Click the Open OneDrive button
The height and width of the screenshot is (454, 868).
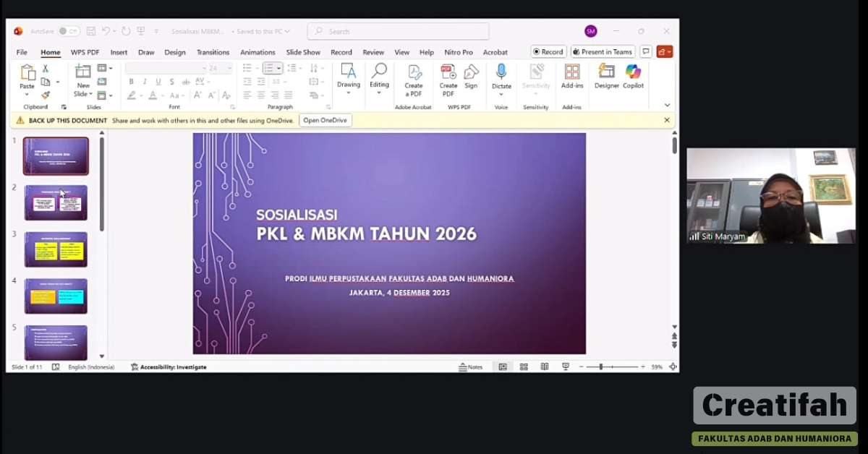click(x=325, y=120)
